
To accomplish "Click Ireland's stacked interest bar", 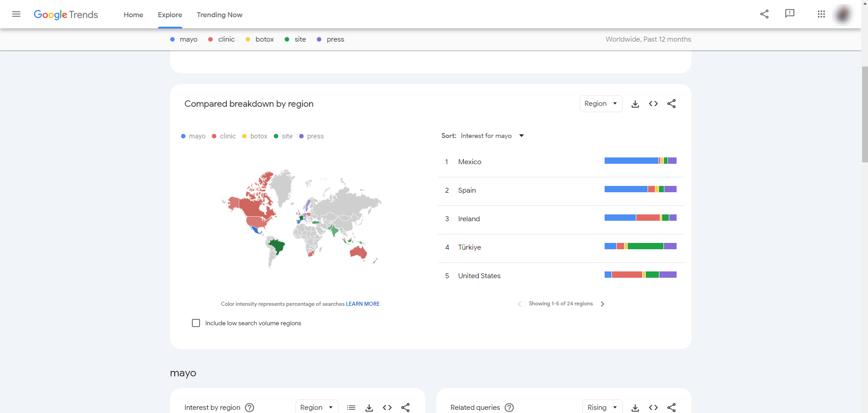I will pos(640,218).
